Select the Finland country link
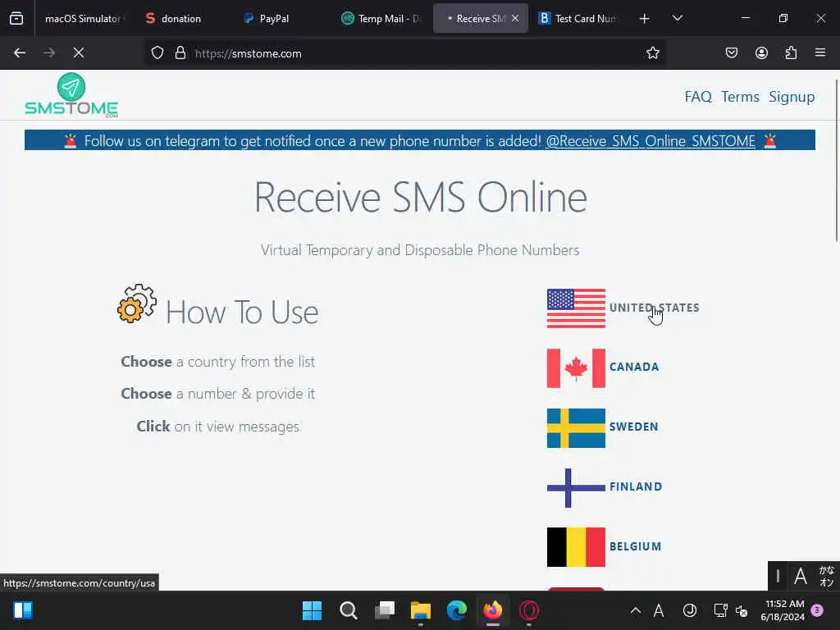 click(636, 486)
